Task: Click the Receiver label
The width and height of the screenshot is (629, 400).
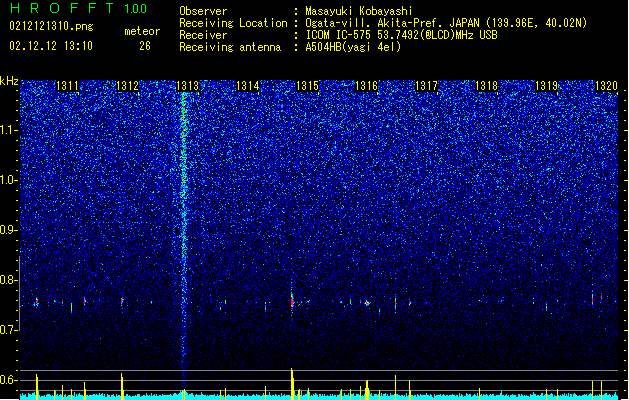Action: click(203, 35)
